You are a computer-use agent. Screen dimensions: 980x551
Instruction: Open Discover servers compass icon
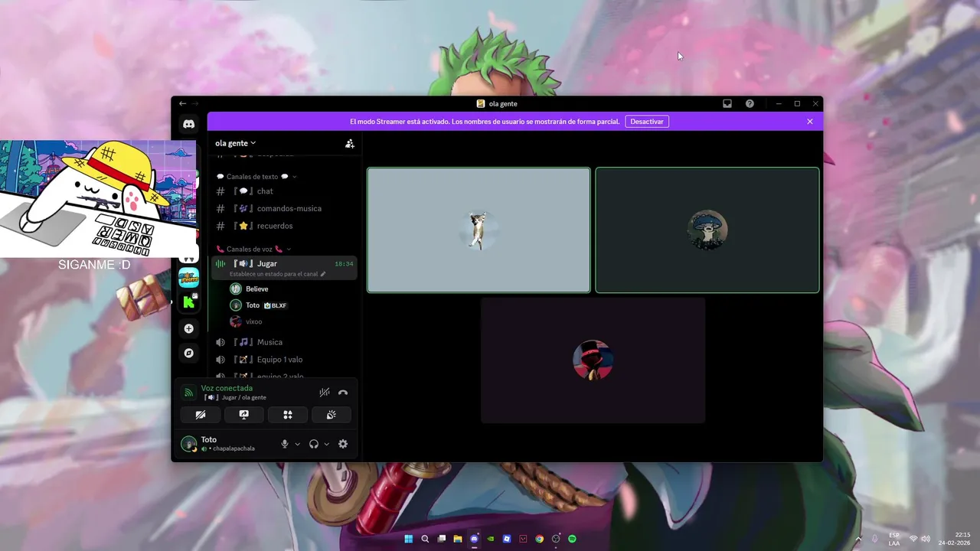click(188, 353)
